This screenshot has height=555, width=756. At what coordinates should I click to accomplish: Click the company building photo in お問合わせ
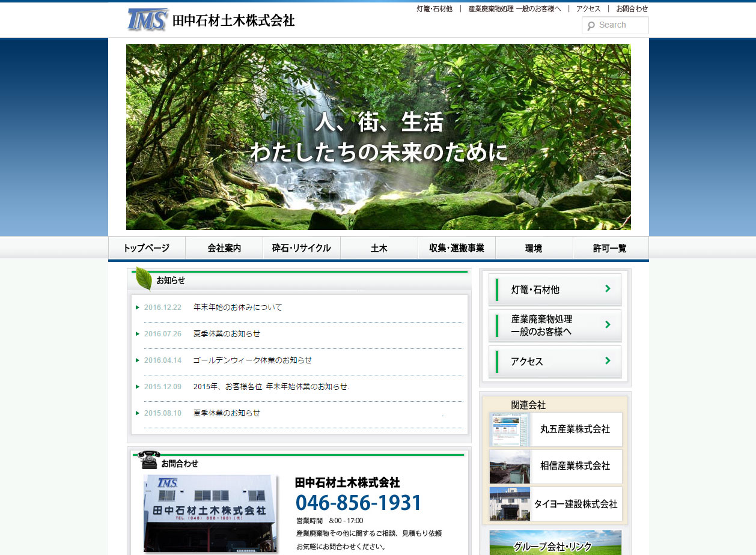[x=210, y=514]
